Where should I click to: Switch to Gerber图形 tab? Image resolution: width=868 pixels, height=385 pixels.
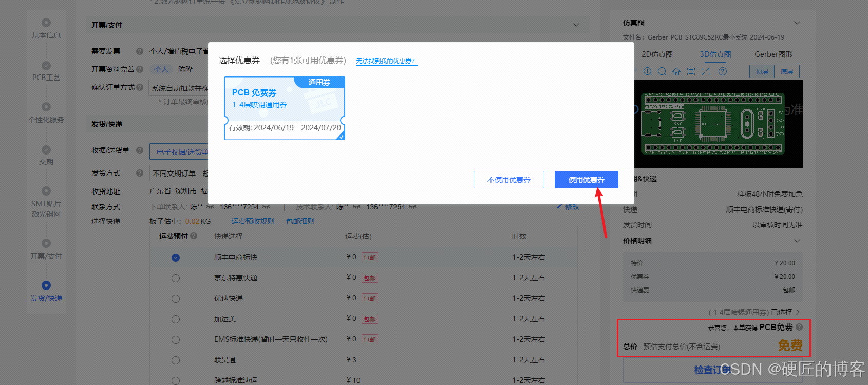coord(773,54)
